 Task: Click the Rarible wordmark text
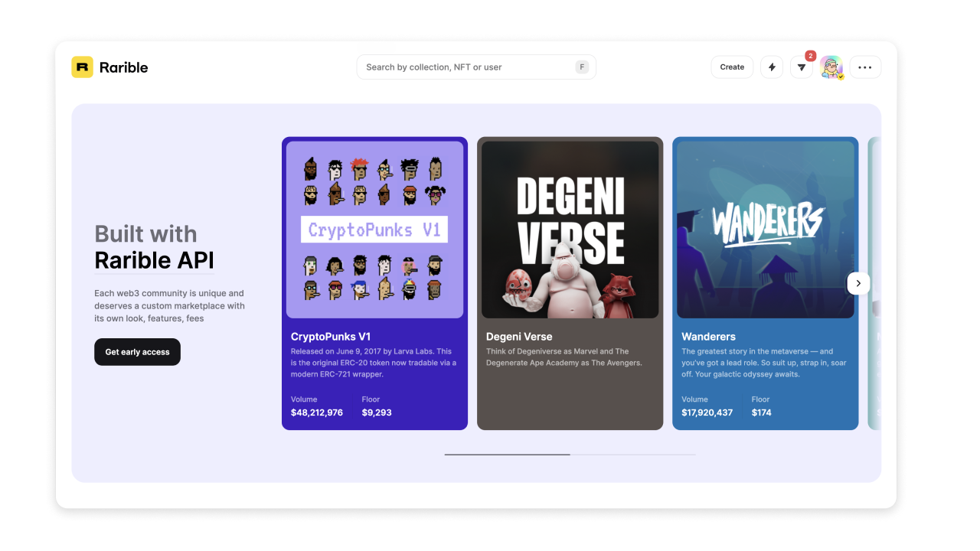coord(123,67)
